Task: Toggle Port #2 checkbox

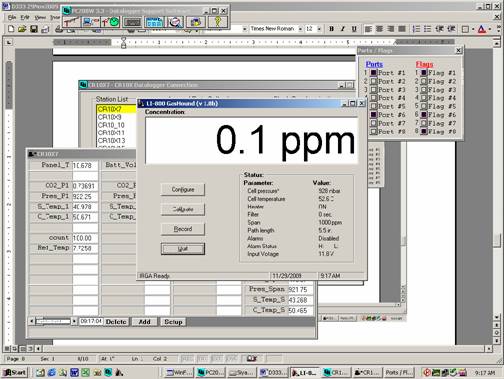Action: [x=373, y=81]
